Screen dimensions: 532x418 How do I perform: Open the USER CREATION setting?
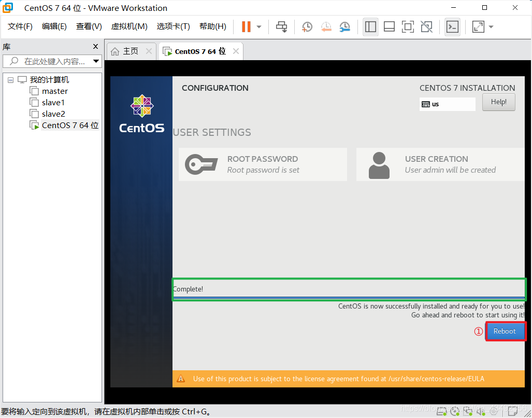(x=440, y=164)
